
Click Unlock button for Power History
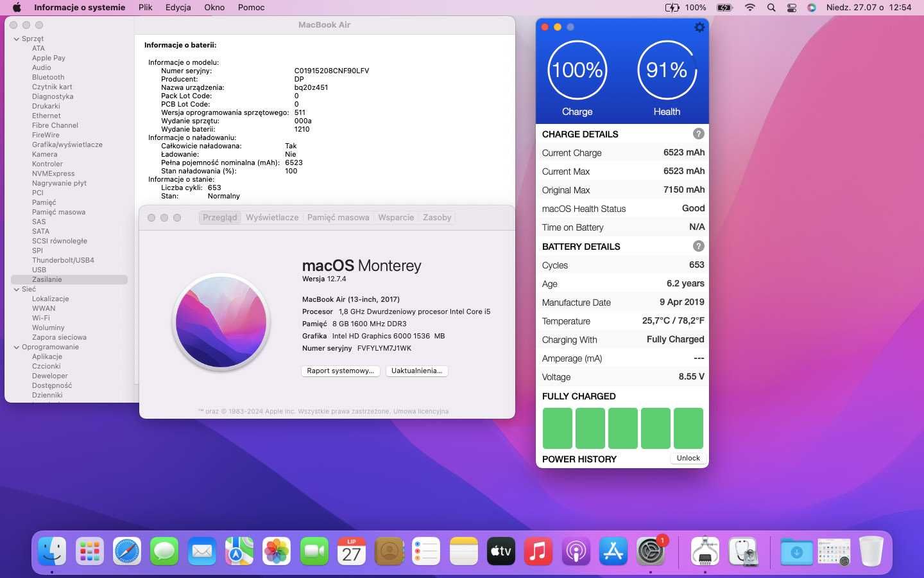click(x=688, y=458)
